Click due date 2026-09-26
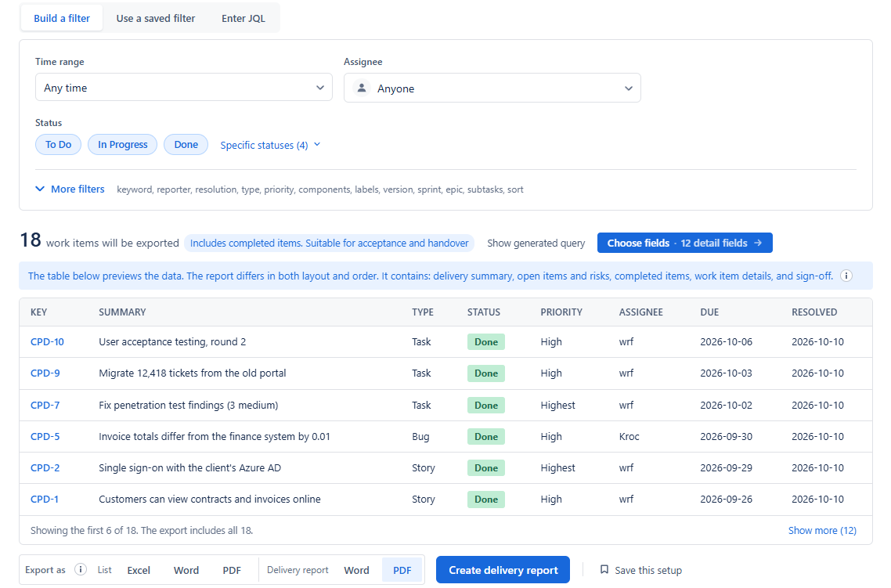The height and width of the screenshot is (588, 891). coord(727,499)
